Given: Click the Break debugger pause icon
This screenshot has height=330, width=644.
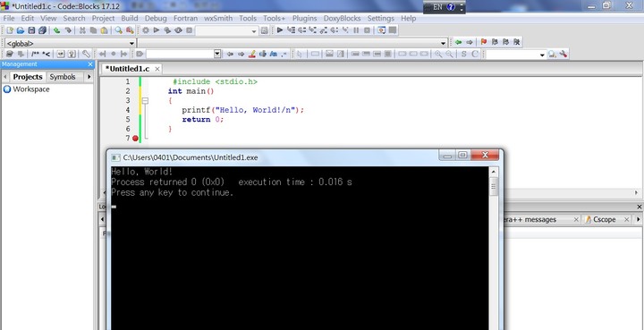Looking at the screenshot, I should click(x=356, y=30).
